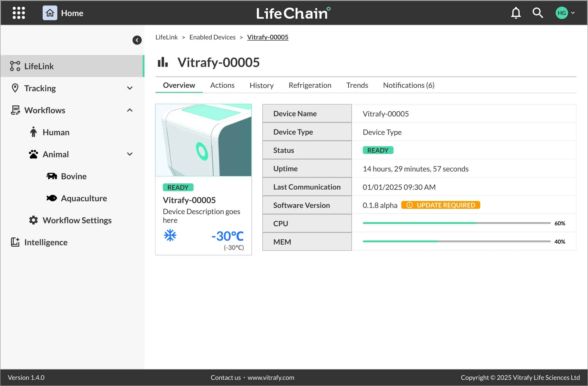Open user account dropdown arrow

click(573, 13)
